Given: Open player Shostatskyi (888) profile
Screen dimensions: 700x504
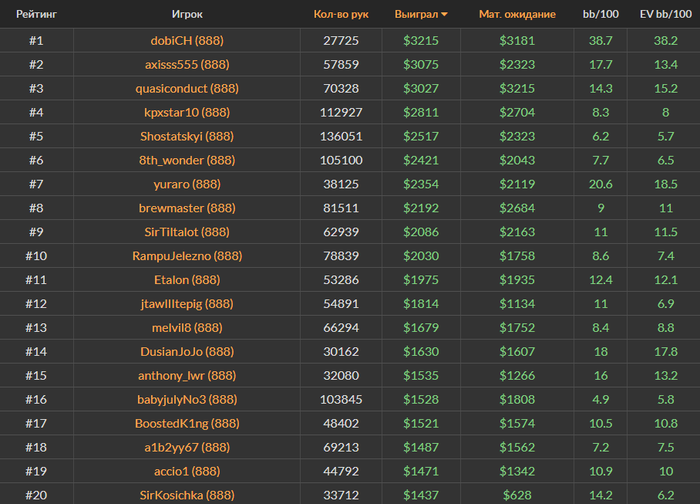Looking at the screenshot, I should pos(187,136).
